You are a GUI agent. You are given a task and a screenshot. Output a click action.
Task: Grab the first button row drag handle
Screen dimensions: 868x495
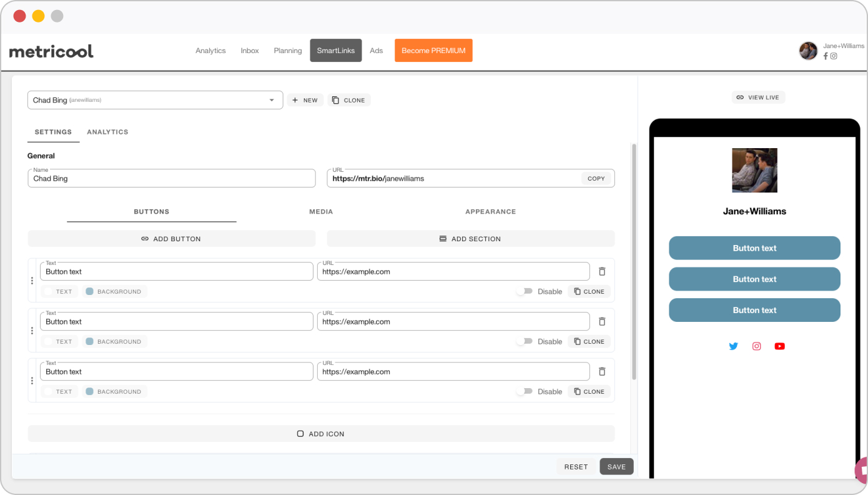point(32,281)
